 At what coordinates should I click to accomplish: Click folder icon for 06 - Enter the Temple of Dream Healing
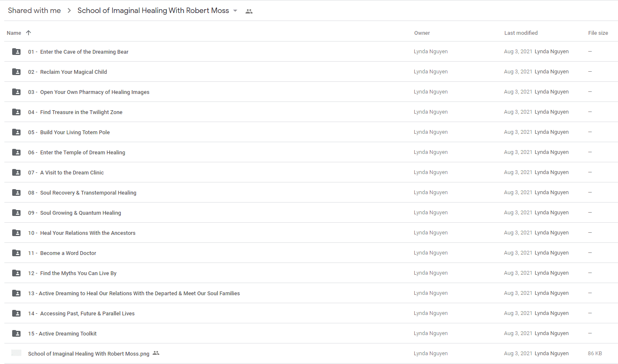pyautogui.click(x=16, y=152)
